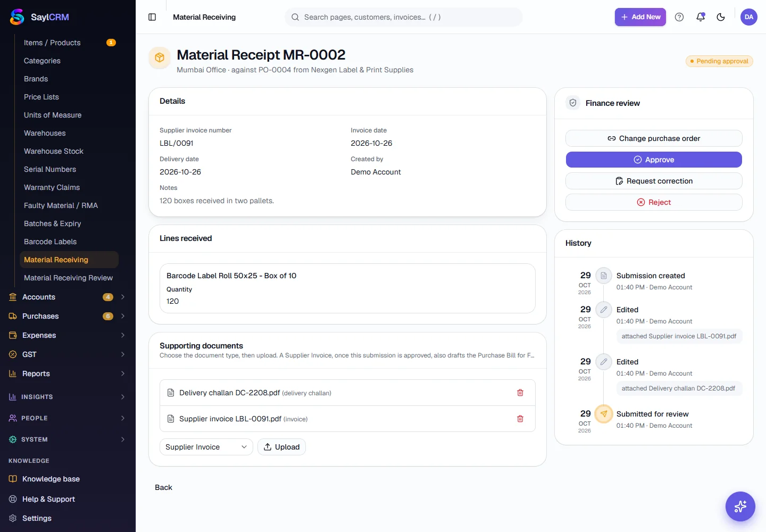766x532 pixels.
Task: Click the Knowledge base book icon
Action: [13, 479]
